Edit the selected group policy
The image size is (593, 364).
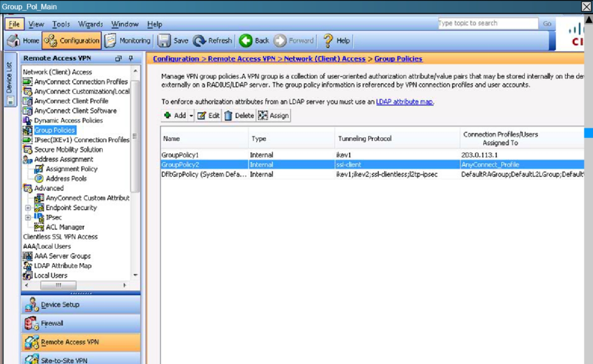[209, 116]
